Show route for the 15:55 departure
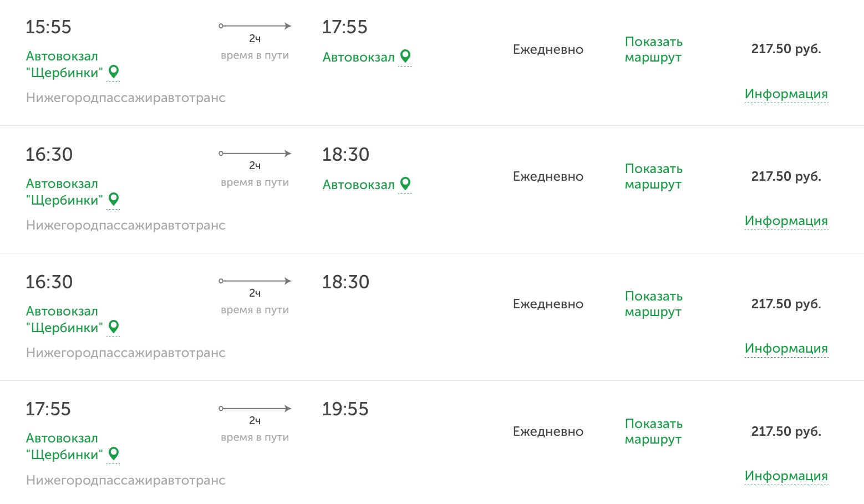The image size is (864, 504). [x=653, y=49]
